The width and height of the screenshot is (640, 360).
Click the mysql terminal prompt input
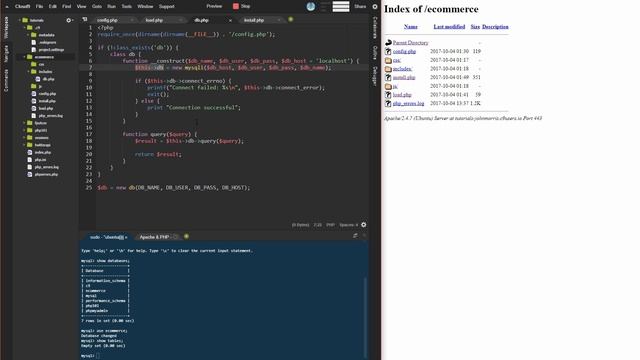click(98, 356)
